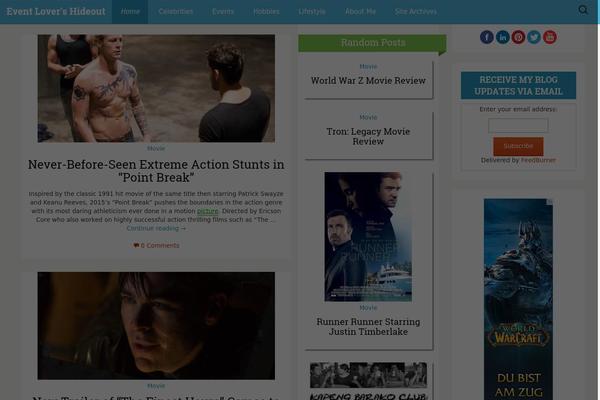Visit the Facebook social icon

point(487,37)
